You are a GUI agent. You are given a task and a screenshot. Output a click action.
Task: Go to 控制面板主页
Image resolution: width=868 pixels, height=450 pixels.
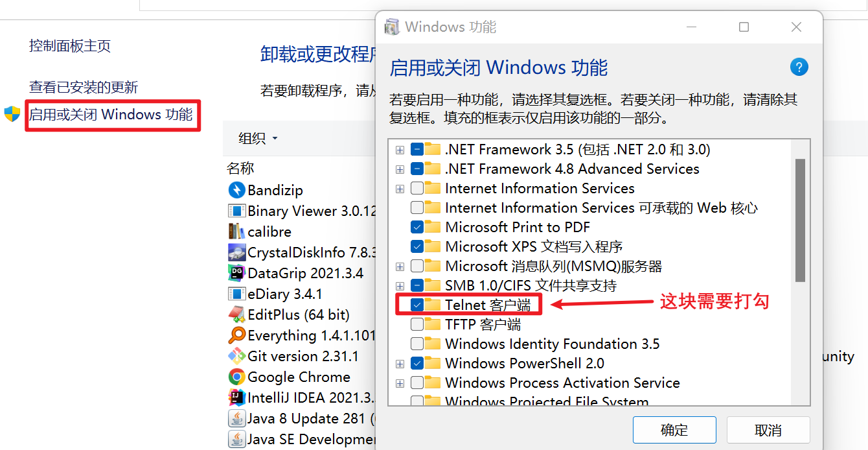click(70, 46)
